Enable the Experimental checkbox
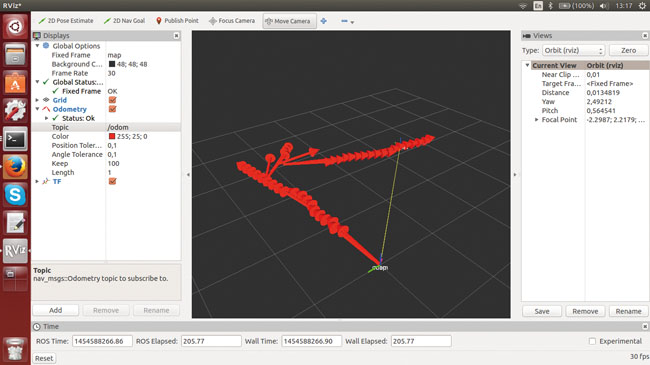 point(592,341)
